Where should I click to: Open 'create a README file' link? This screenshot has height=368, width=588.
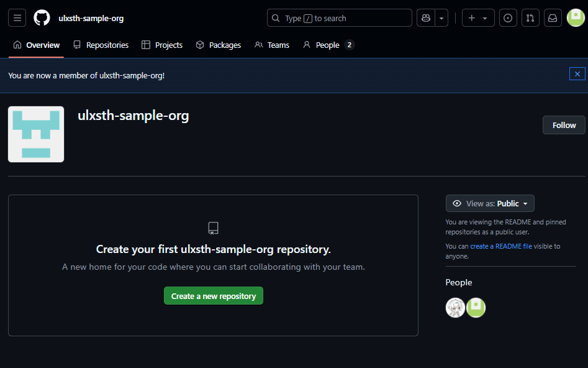[x=501, y=246]
